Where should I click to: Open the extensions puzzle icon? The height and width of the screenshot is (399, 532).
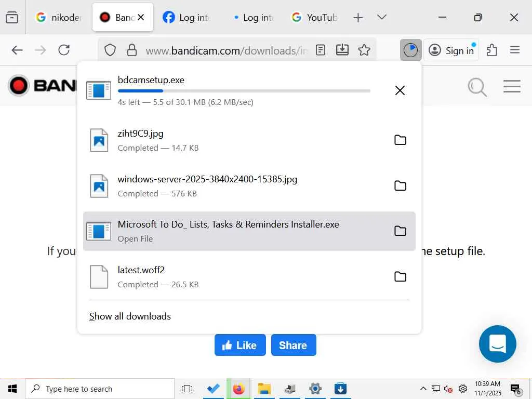(x=491, y=50)
